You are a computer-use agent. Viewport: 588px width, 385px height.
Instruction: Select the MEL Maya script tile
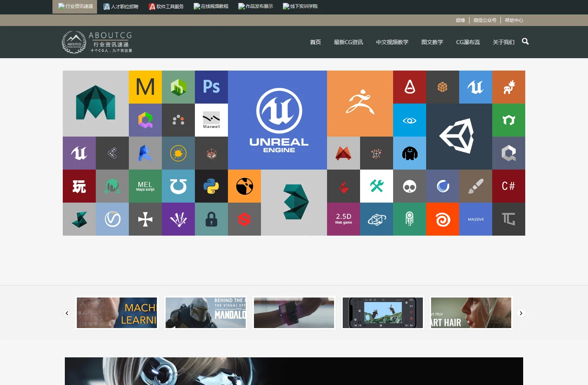145,186
